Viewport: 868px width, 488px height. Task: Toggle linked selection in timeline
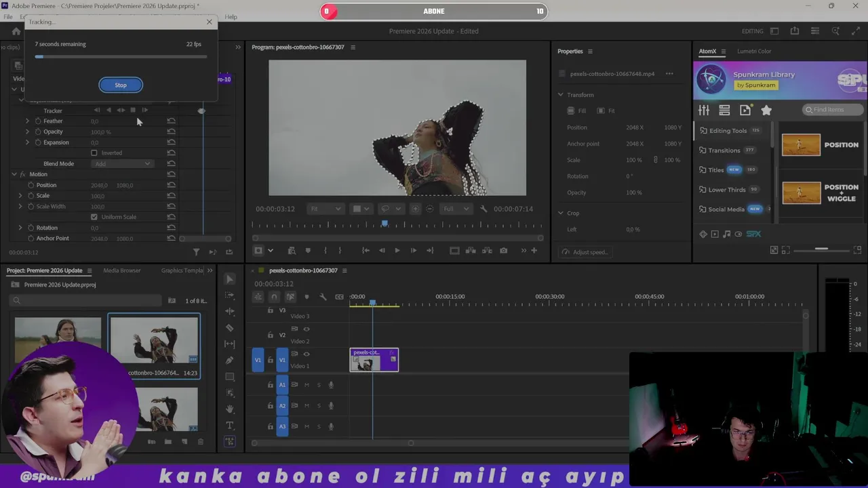290,297
